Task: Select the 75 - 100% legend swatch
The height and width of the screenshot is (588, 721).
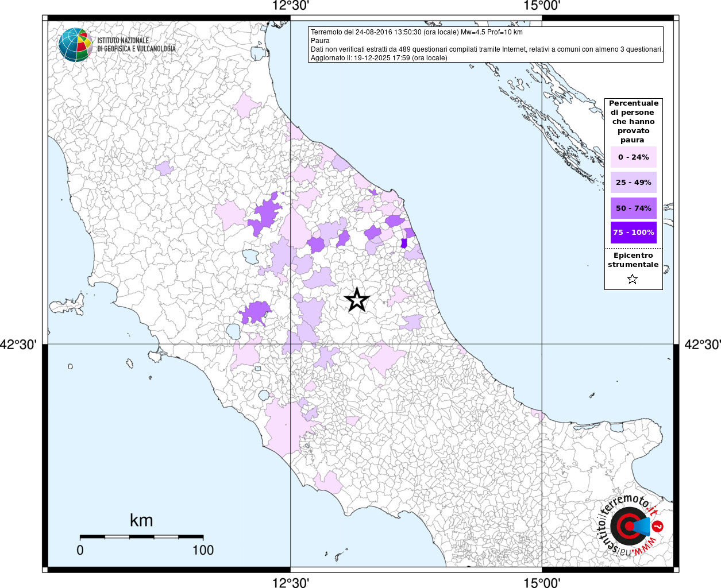Action: pyautogui.click(x=634, y=233)
